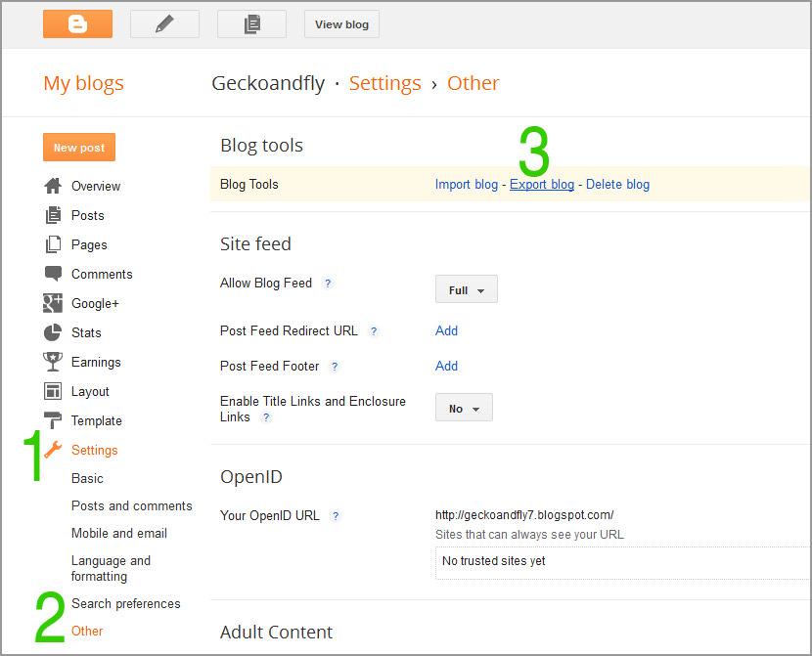This screenshot has height=656, width=812.
Task: Click the OpenID section heading
Action: click(x=251, y=476)
